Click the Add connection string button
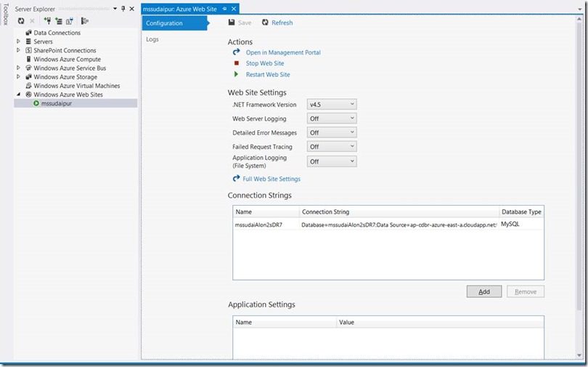 [484, 291]
